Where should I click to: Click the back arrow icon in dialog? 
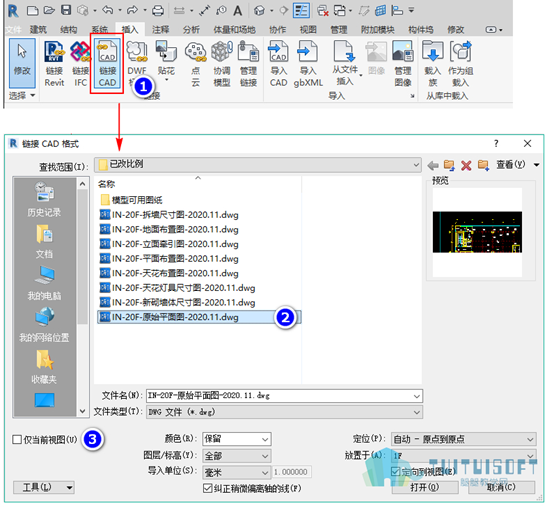coord(433,165)
